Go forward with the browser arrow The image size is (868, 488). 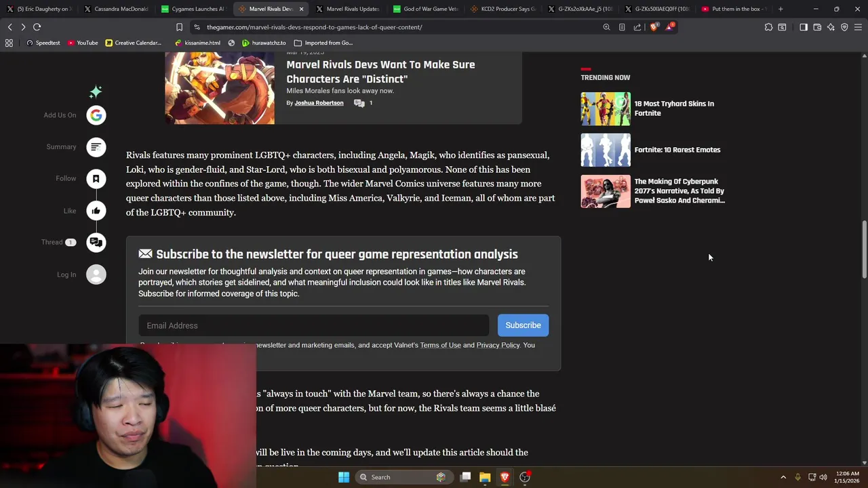[23, 27]
